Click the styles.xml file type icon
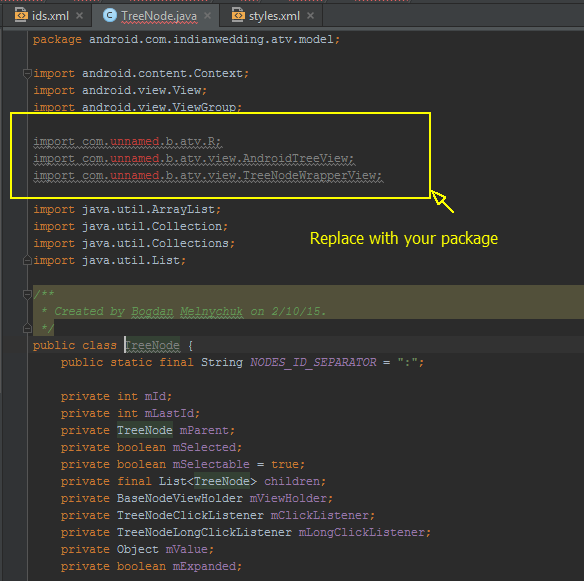 (x=238, y=16)
